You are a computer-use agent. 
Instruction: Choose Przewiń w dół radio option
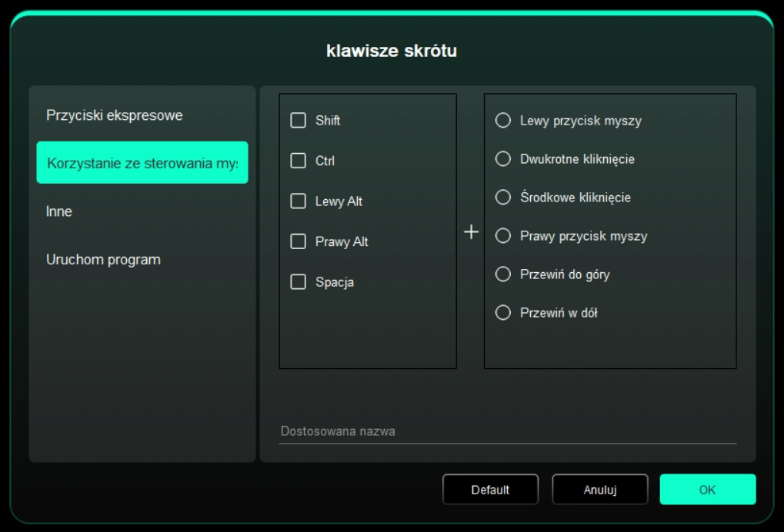point(503,313)
